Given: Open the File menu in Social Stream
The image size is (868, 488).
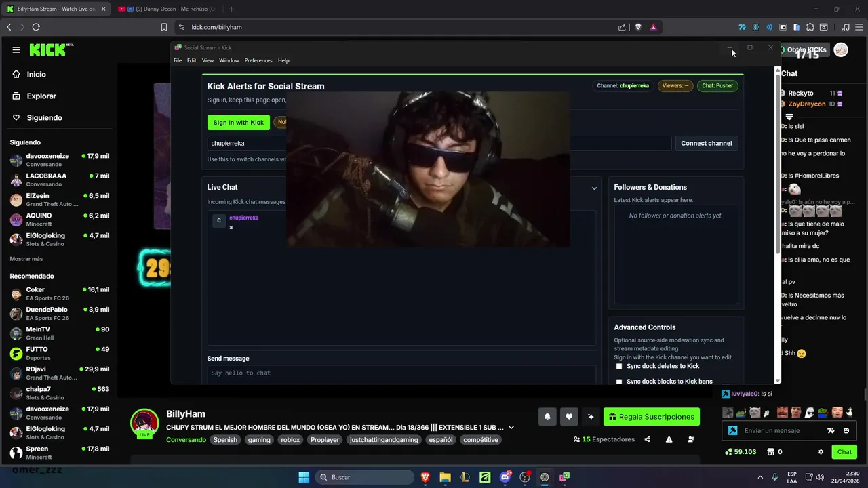Looking at the screenshot, I should point(178,60).
